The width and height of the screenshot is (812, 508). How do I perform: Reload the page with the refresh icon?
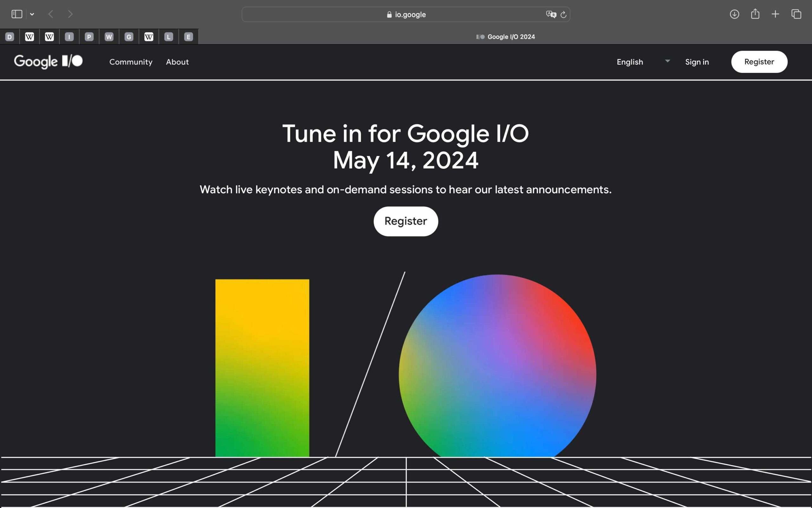point(564,15)
